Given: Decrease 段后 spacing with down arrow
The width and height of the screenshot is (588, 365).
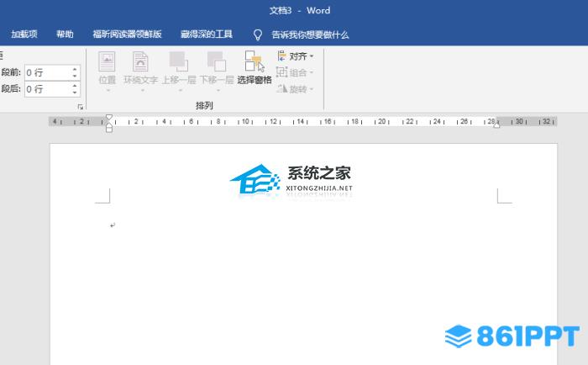Looking at the screenshot, I should click(x=75, y=93).
